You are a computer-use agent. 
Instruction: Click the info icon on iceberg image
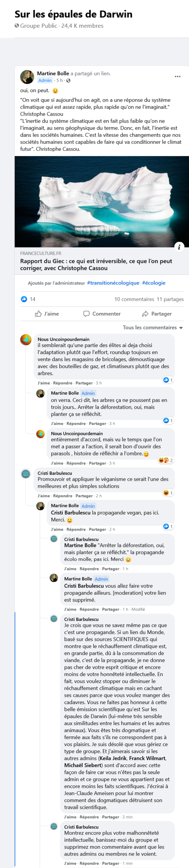coord(179,247)
